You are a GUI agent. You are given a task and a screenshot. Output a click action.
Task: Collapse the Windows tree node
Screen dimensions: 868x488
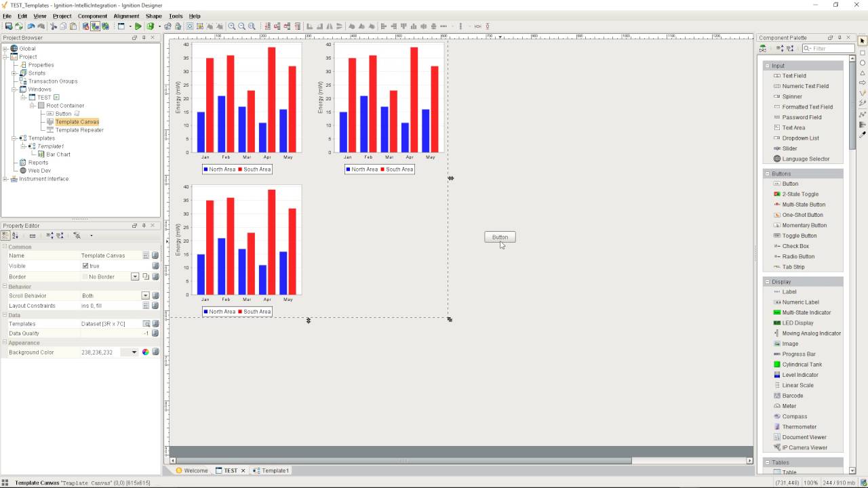click(14, 89)
